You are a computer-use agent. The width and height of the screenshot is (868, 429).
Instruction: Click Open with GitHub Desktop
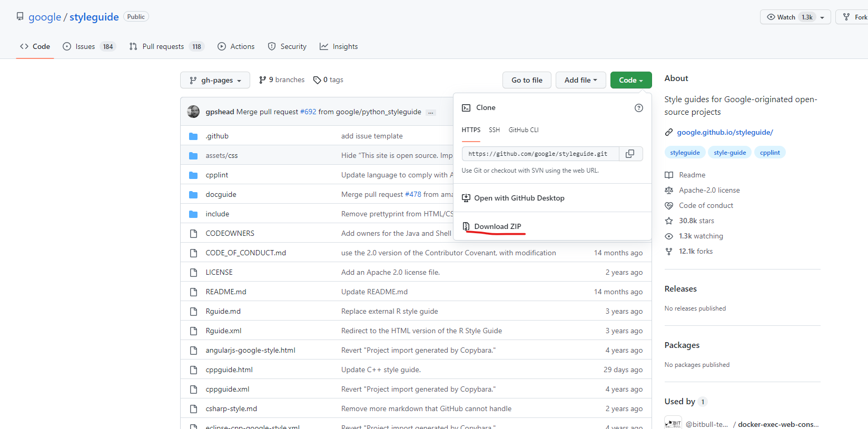tap(519, 198)
